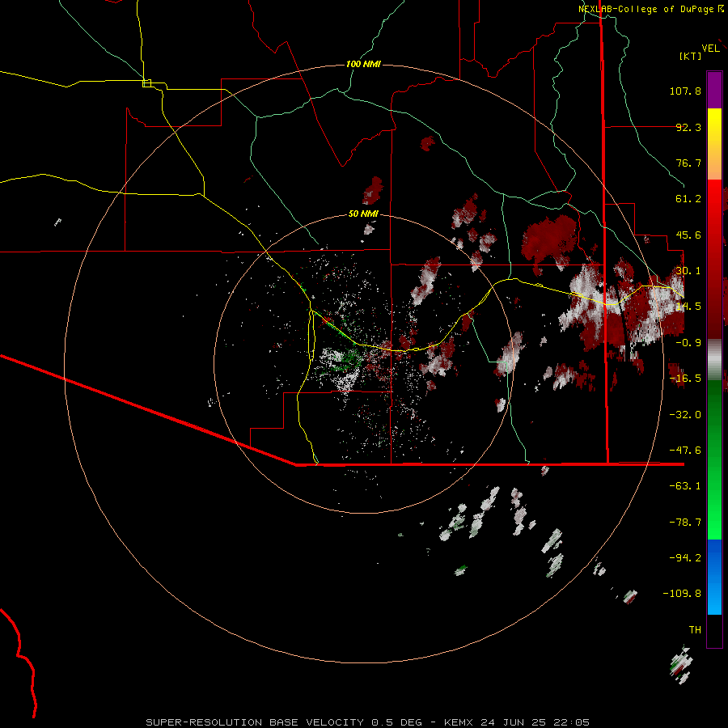This screenshot has width=728, height=728.
Task: Click the 30.1 velocity scale value
Action: click(x=688, y=271)
